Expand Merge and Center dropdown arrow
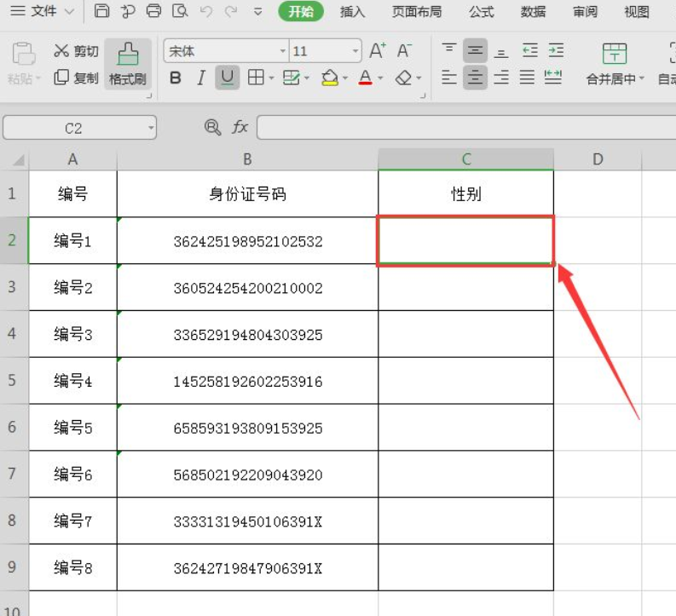 pos(642,78)
